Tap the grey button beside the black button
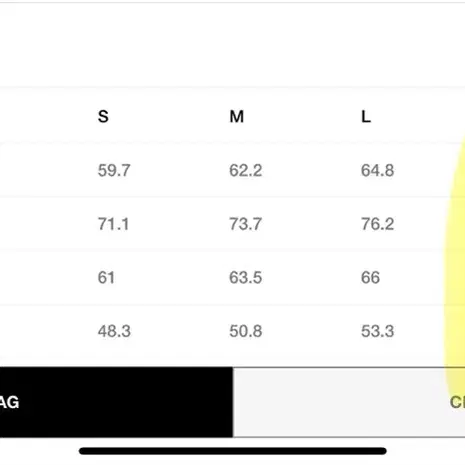This screenshot has height=465, width=465. point(349,402)
